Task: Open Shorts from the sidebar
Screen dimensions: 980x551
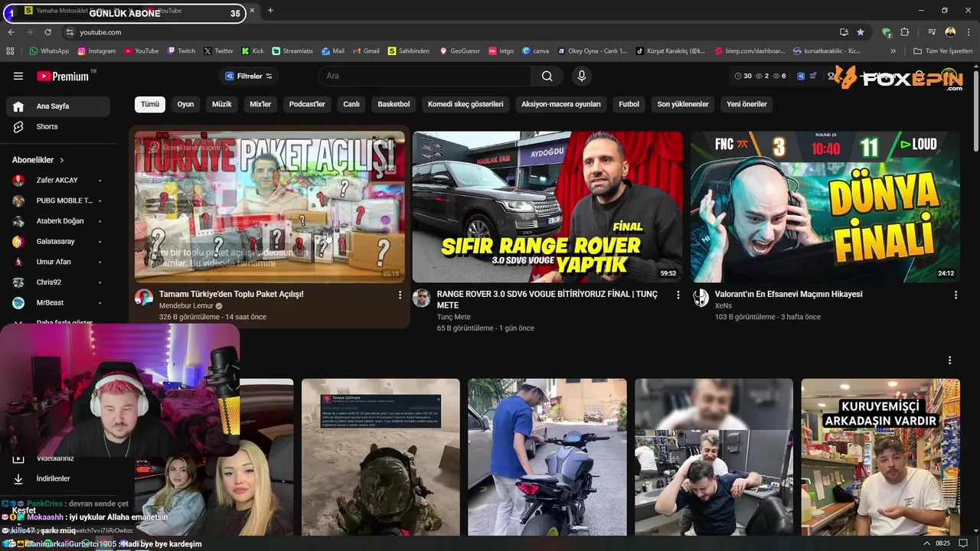Action: coord(58,126)
